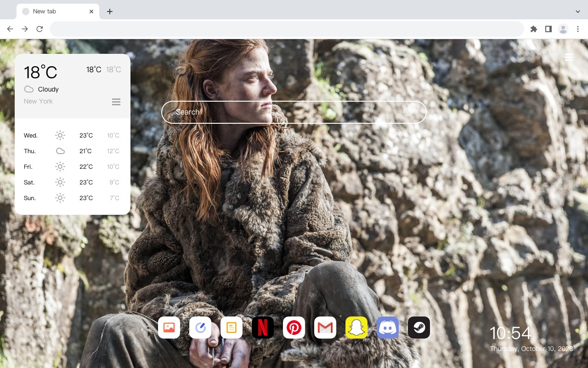Reload the current page
The image size is (588, 368).
pyautogui.click(x=40, y=29)
